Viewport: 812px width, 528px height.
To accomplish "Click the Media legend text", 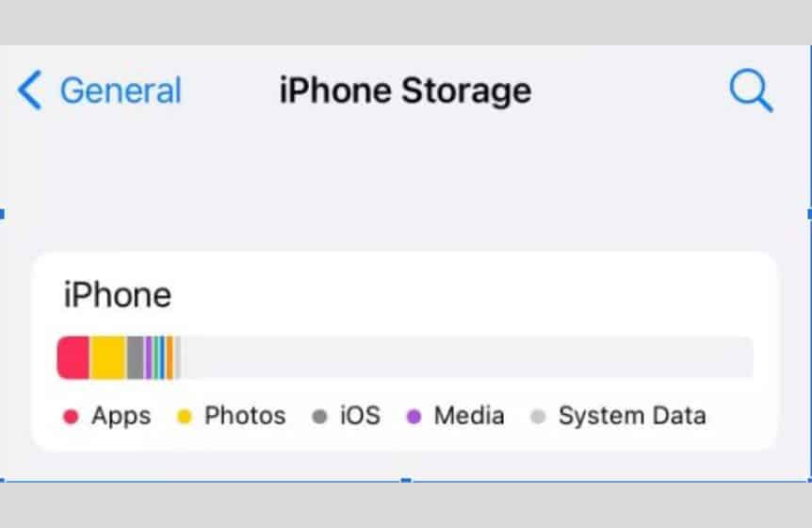I will 469,416.
